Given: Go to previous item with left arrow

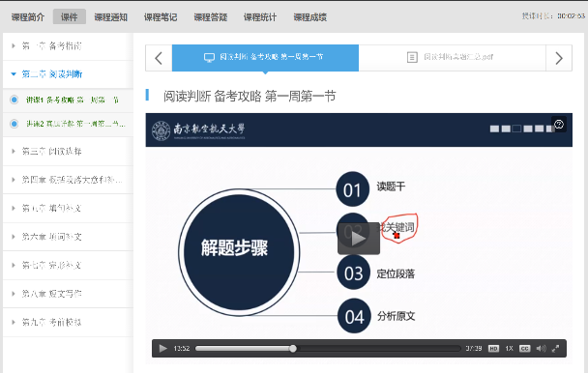Looking at the screenshot, I should [x=159, y=58].
